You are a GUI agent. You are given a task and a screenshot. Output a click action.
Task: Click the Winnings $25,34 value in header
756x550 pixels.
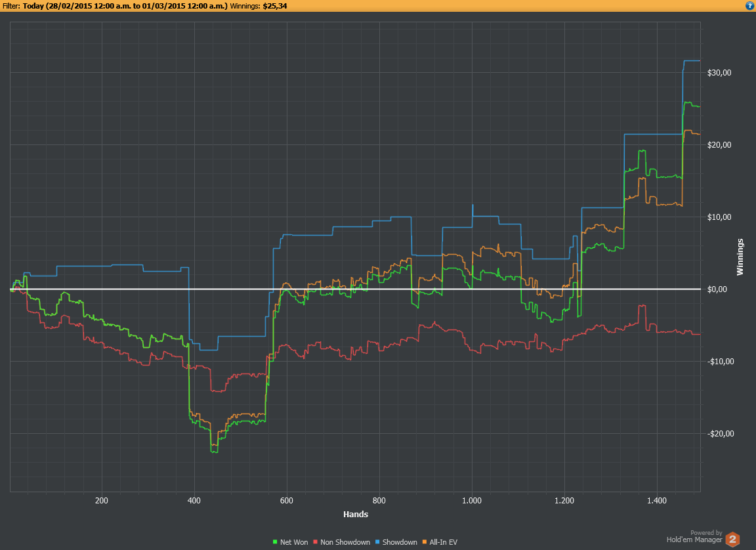click(x=259, y=6)
